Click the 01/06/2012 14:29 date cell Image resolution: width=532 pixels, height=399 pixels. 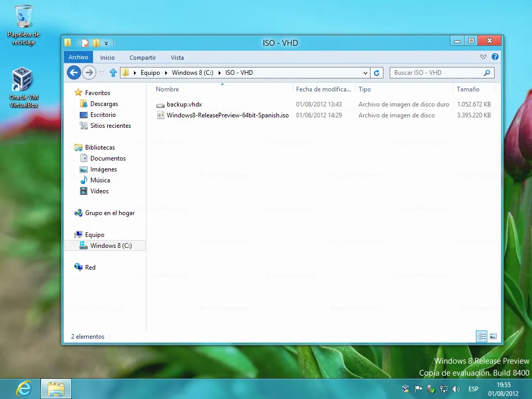pos(319,115)
